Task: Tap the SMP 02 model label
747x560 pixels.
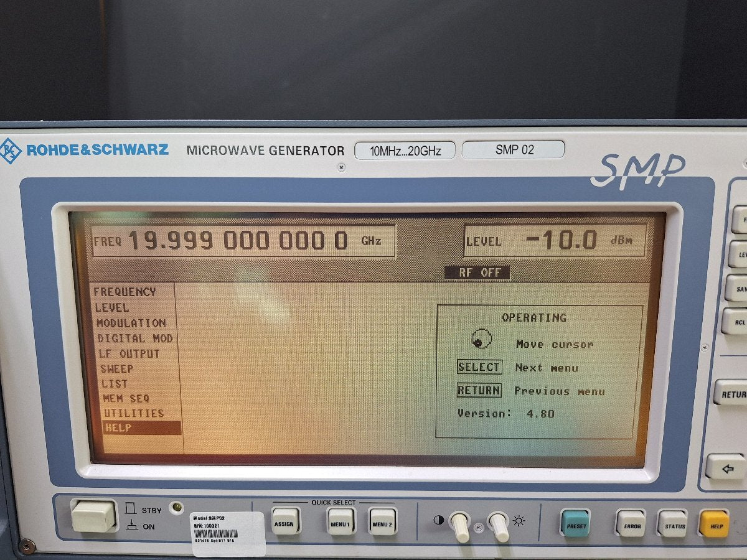Action: coord(514,149)
